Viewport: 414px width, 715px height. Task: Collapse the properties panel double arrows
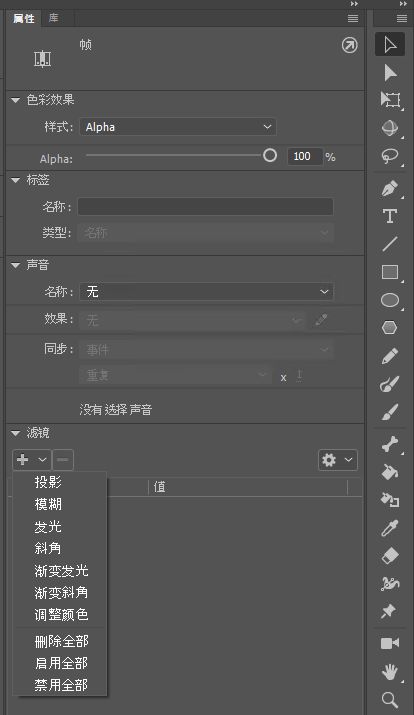coord(354,4)
